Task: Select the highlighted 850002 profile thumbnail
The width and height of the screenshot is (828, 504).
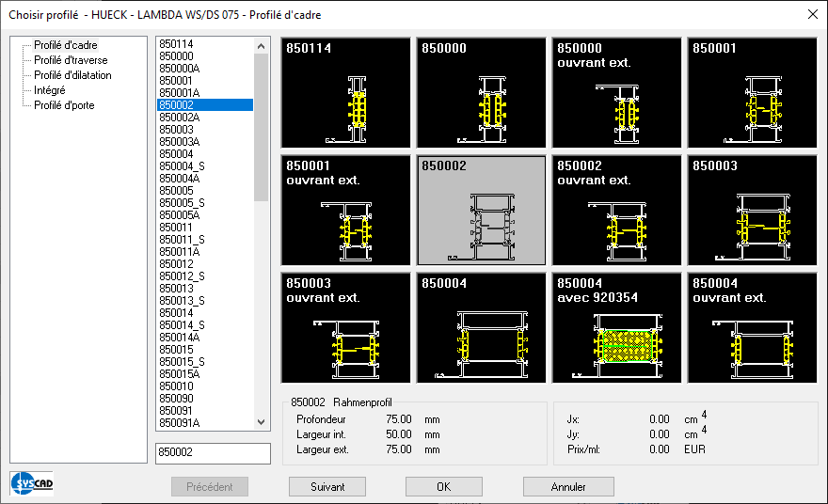Action: [481, 211]
